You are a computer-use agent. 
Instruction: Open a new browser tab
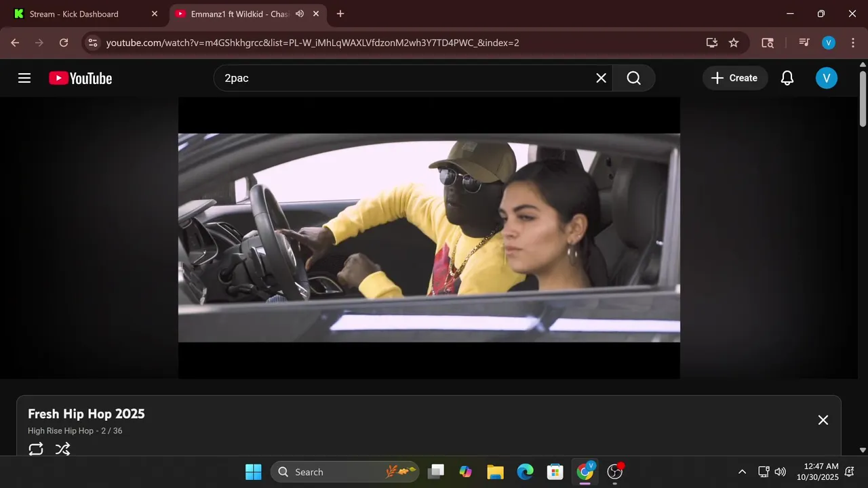tap(340, 14)
